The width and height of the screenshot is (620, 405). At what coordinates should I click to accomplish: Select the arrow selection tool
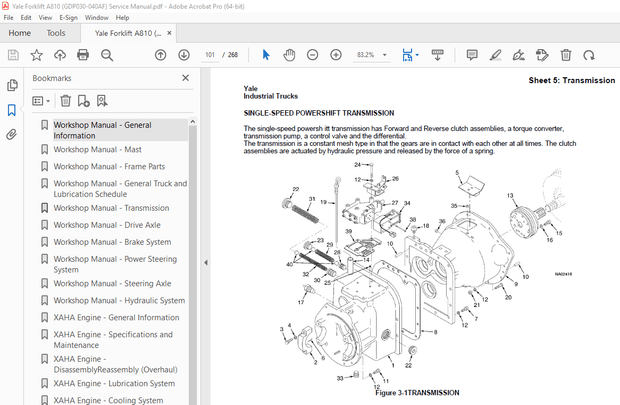coord(266,55)
